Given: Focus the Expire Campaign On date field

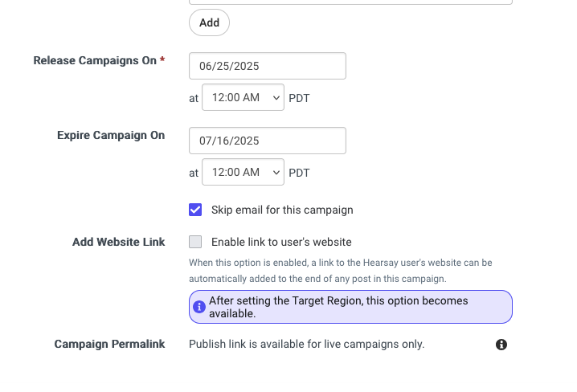Looking at the screenshot, I should [x=268, y=141].
